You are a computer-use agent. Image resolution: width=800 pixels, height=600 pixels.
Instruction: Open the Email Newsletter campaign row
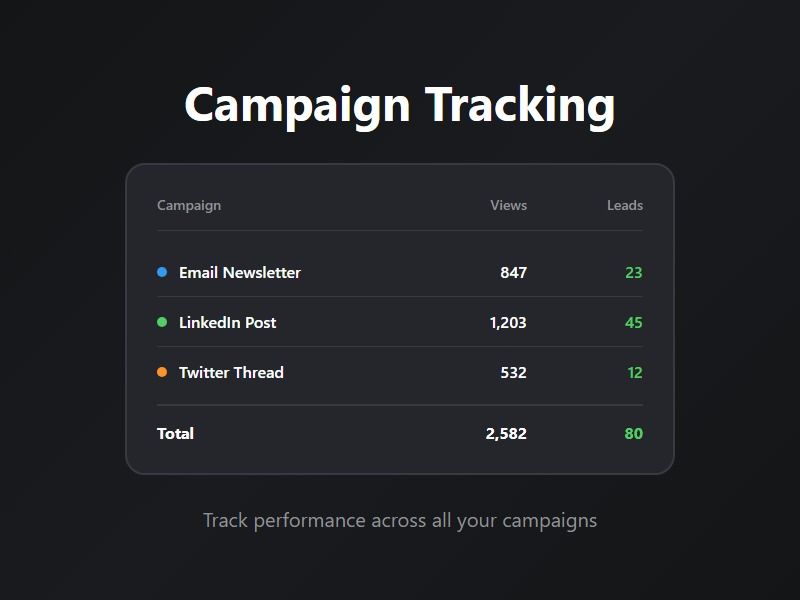(x=240, y=272)
